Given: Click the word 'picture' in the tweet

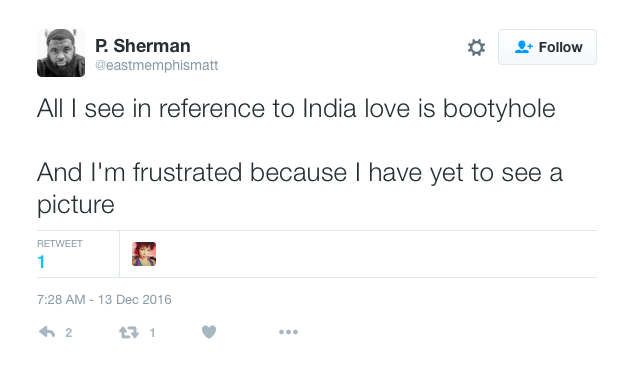Looking at the screenshot, I should (76, 205).
